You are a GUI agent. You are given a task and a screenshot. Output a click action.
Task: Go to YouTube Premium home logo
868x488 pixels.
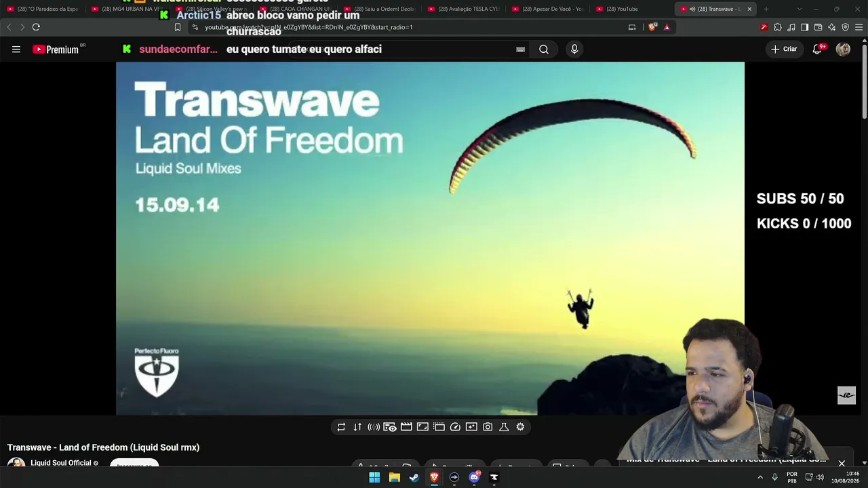point(56,49)
